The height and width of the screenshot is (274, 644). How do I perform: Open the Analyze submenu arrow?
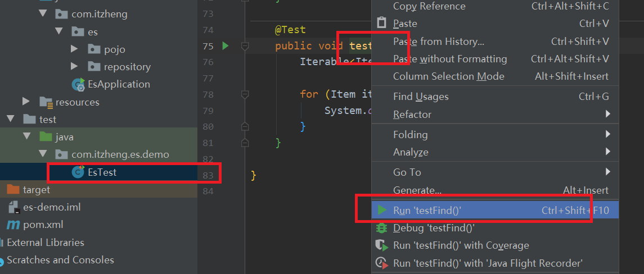pyautogui.click(x=608, y=152)
